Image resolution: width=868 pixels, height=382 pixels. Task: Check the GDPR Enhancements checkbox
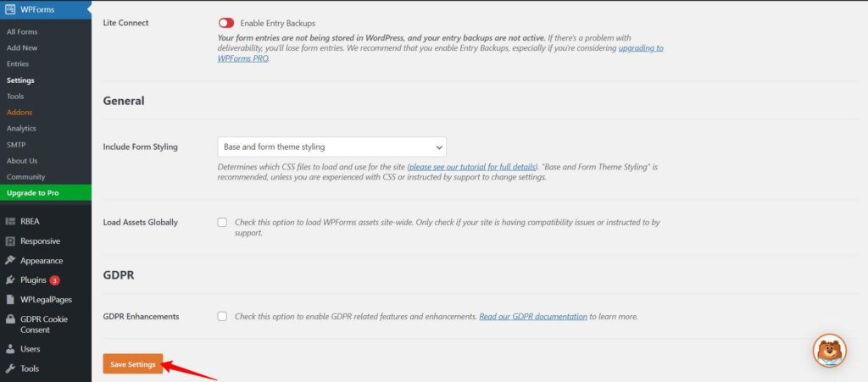pos(222,316)
